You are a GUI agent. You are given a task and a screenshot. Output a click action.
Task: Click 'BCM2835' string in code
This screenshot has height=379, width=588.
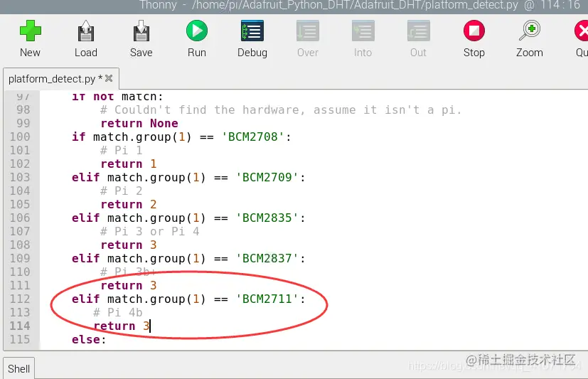tap(267, 218)
